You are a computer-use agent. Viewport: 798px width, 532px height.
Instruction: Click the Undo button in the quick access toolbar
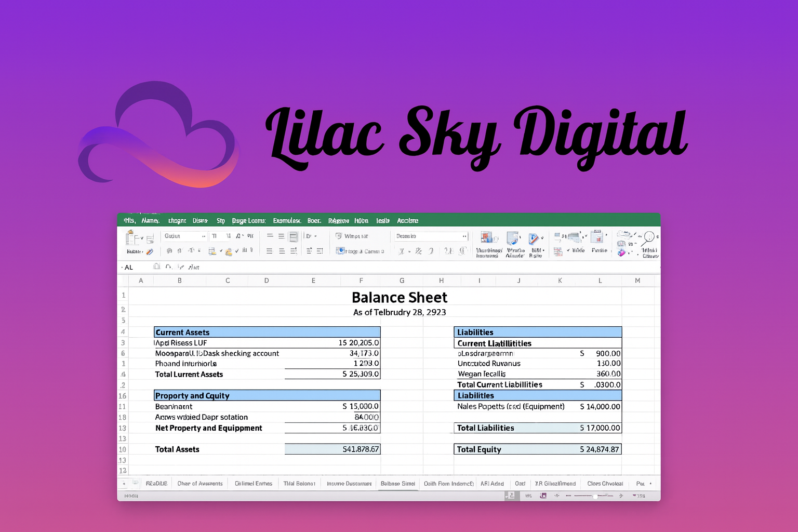point(167,267)
